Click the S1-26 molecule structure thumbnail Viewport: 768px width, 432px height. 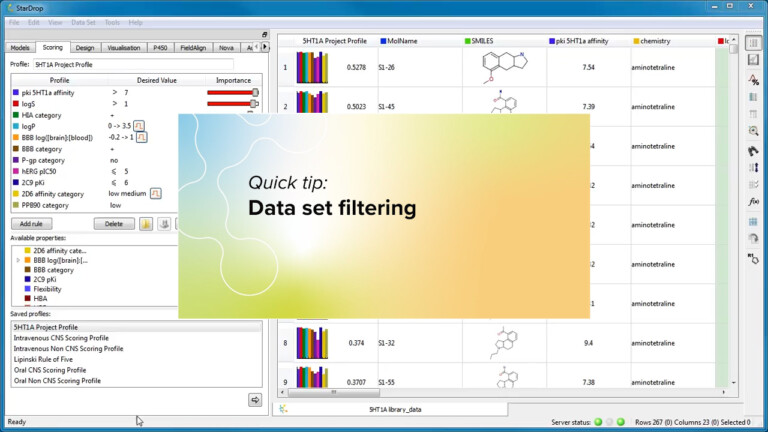(504, 67)
